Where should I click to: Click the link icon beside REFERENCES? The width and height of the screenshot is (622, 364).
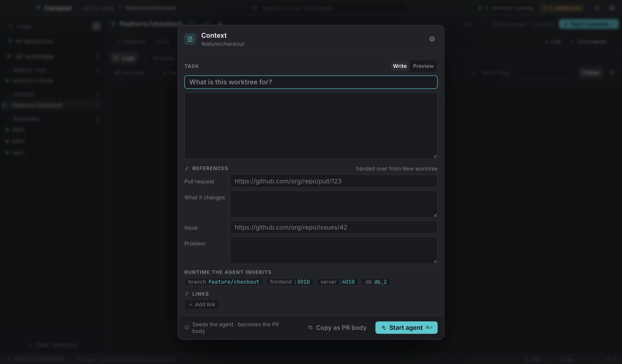point(187,168)
